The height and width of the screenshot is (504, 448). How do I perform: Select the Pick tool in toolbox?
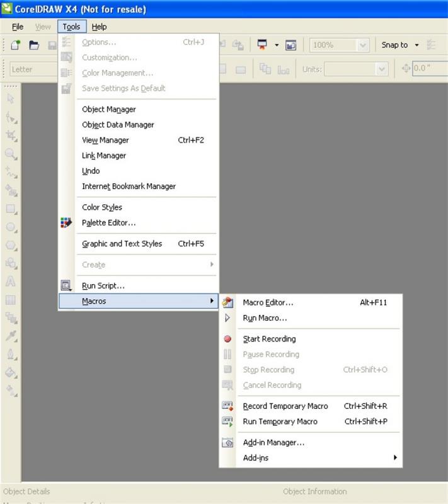(x=11, y=99)
